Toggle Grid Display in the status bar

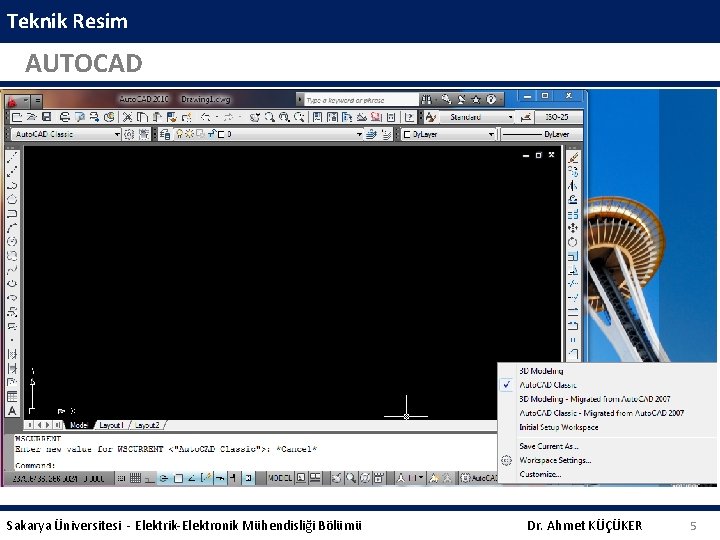tap(135, 478)
